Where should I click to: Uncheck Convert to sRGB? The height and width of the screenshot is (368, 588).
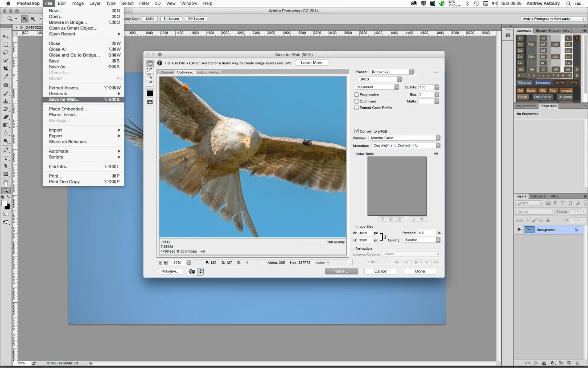tap(357, 131)
